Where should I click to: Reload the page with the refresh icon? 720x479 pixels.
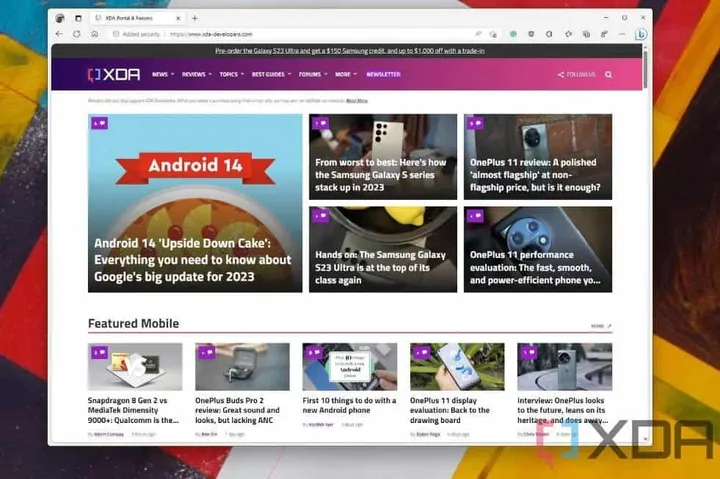click(77, 34)
